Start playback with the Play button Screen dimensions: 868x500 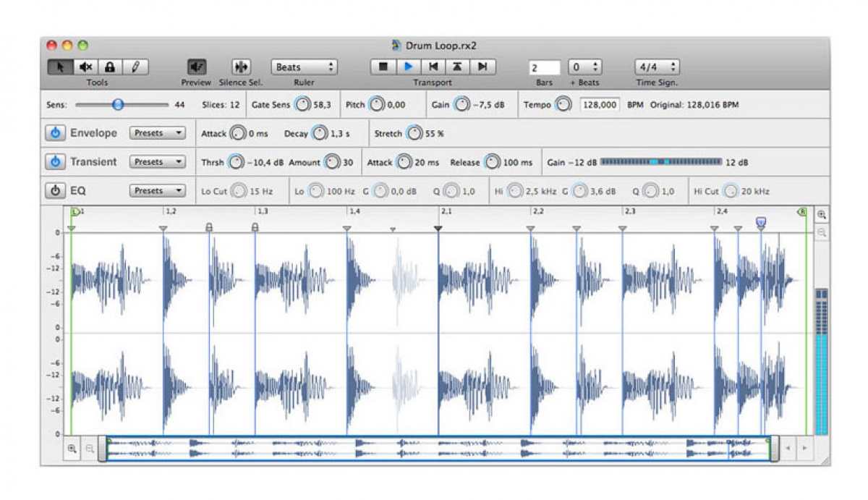pyautogui.click(x=408, y=67)
